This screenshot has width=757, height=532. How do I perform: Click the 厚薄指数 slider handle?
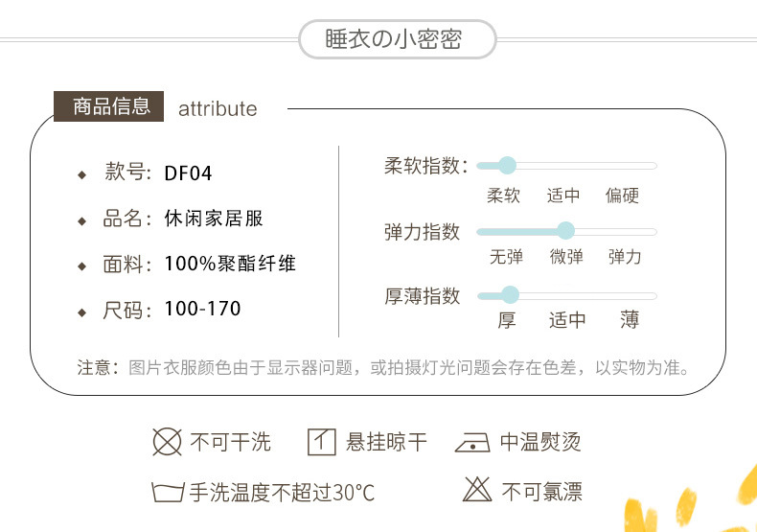point(510,295)
